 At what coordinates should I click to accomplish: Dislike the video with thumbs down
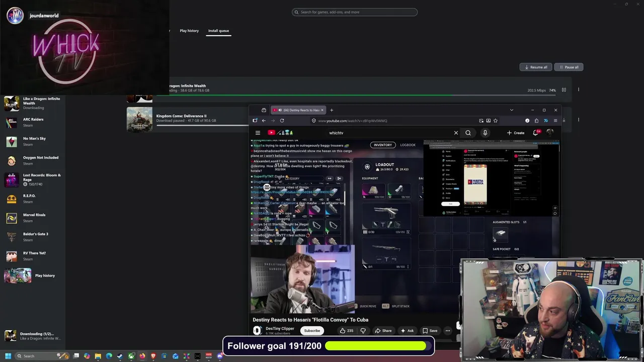(363, 330)
